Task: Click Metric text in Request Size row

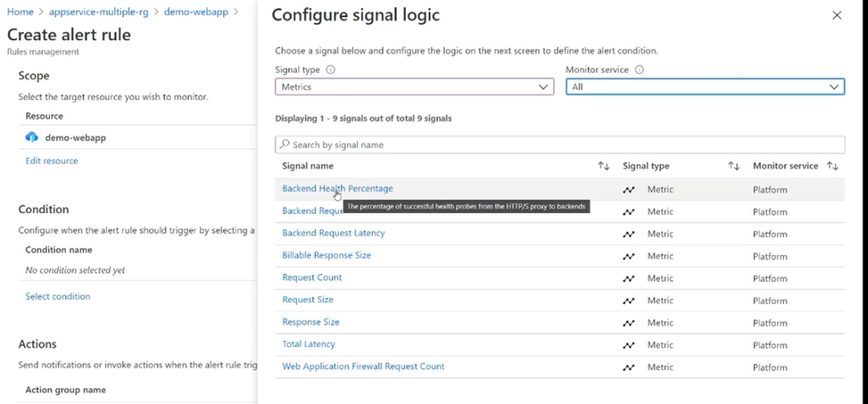Action: pos(660,301)
